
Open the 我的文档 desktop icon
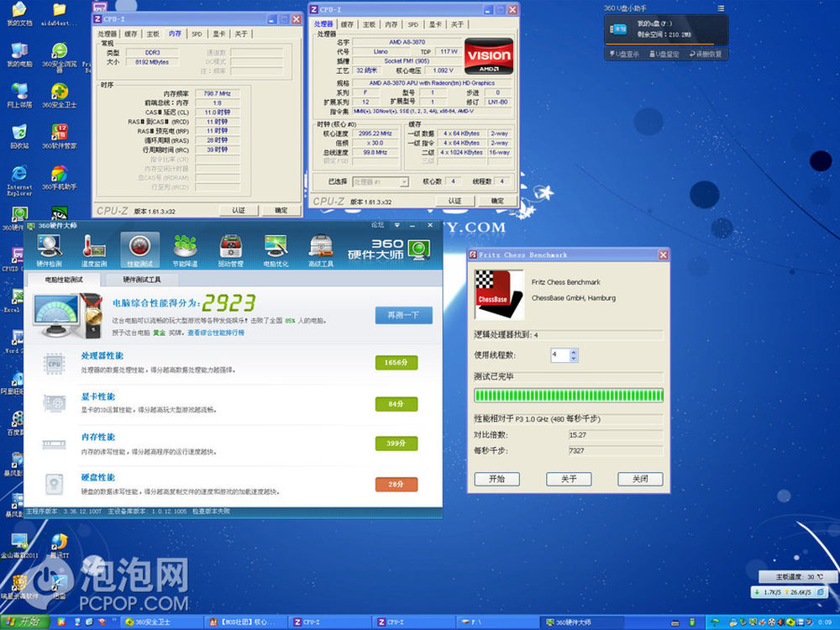click(19, 14)
